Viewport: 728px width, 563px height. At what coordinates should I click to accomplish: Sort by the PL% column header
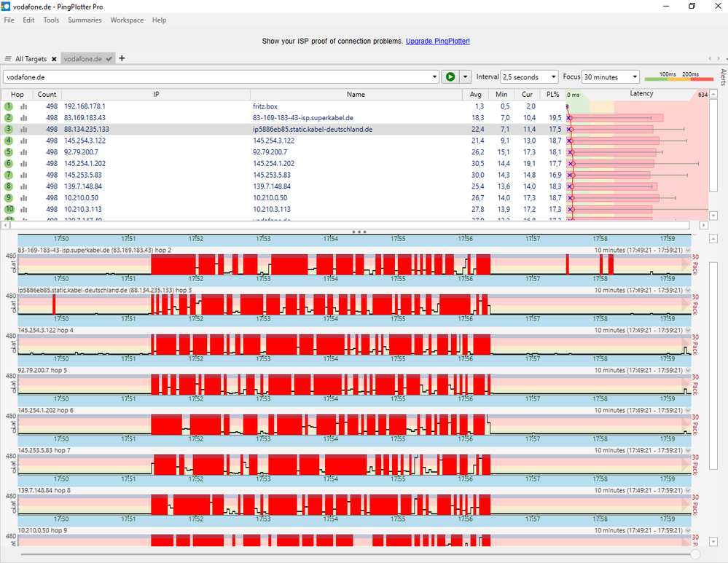point(552,94)
